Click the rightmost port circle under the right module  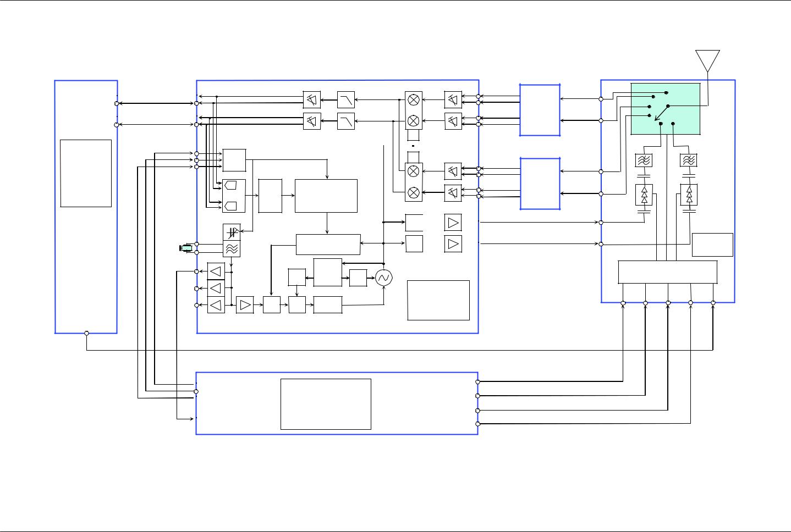pos(713,303)
